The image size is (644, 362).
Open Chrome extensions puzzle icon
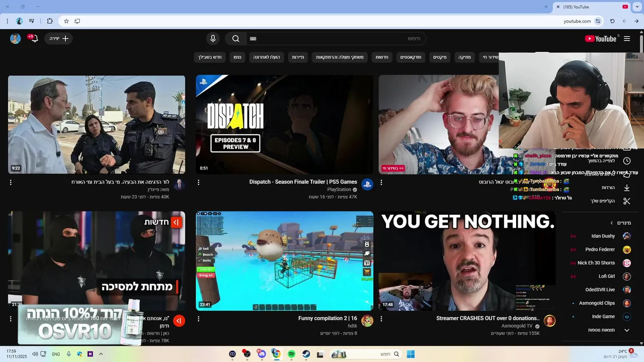(x=49, y=21)
